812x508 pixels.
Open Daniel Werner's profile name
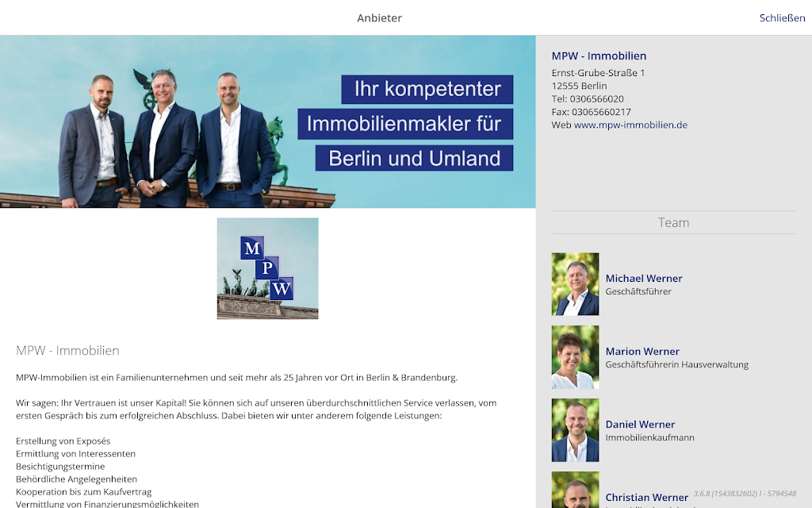point(640,425)
